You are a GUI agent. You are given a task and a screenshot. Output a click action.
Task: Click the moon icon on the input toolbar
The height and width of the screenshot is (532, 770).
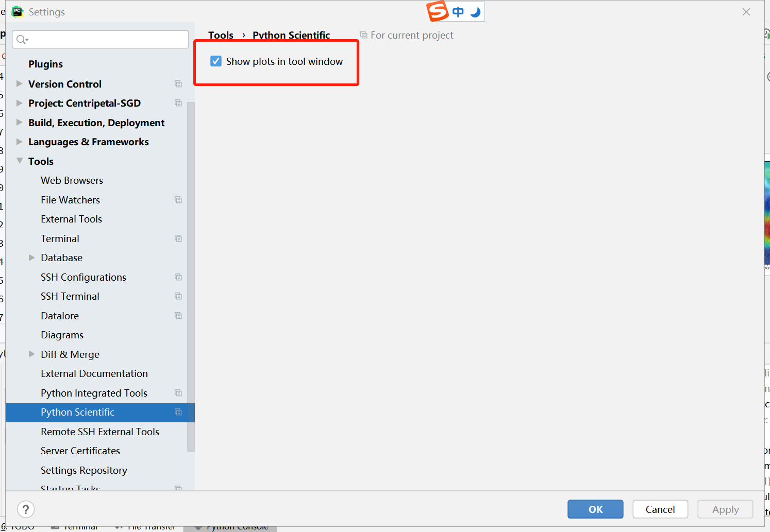point(474,11)
